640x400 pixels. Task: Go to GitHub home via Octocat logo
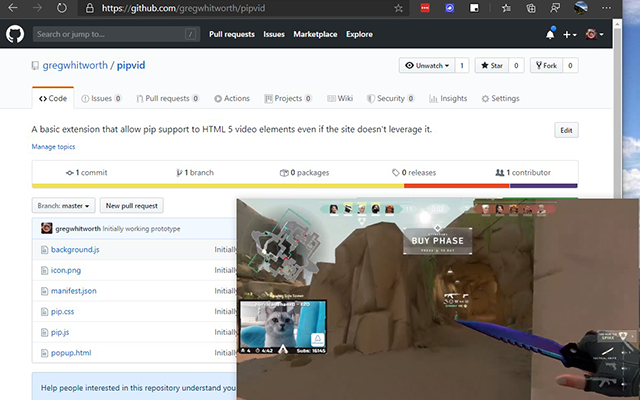(x=15, y=34)
